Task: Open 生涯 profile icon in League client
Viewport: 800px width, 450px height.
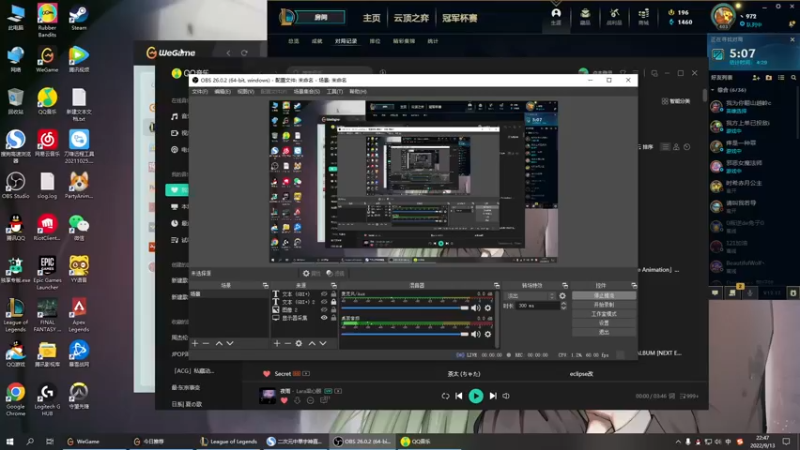Action: pyautogui.click(x=556, y=16)
